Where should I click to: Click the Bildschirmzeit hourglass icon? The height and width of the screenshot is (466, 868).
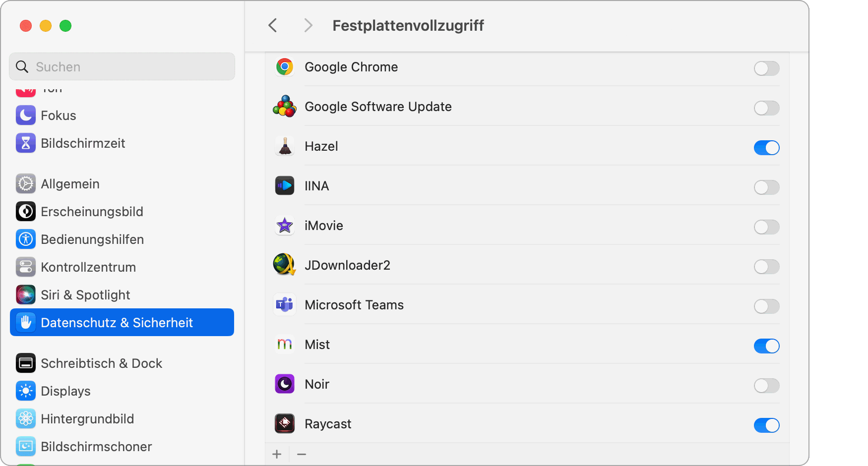pos(26,143)
